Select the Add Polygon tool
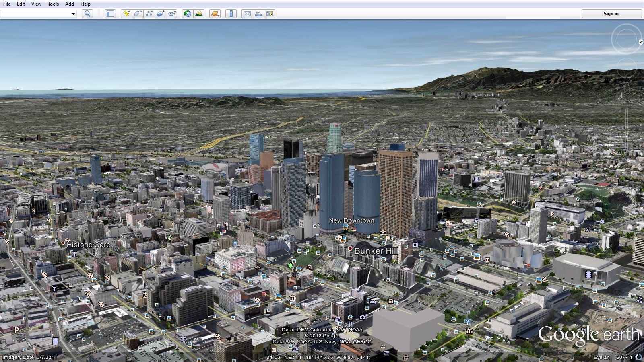Viewport: 644px width, 362px height. click(138, 14)
